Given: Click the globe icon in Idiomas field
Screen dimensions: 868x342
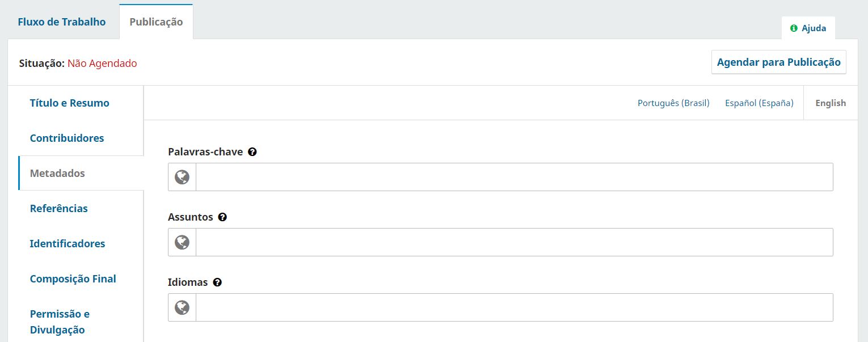Looking at the screenshot, I should pyautogui.click(x=182, y=307).
